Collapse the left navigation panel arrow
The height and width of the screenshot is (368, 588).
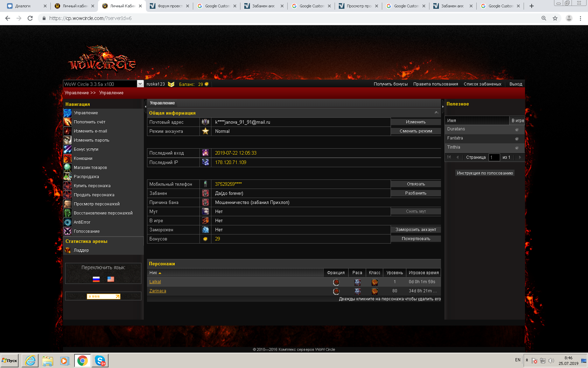pos(145,107)
